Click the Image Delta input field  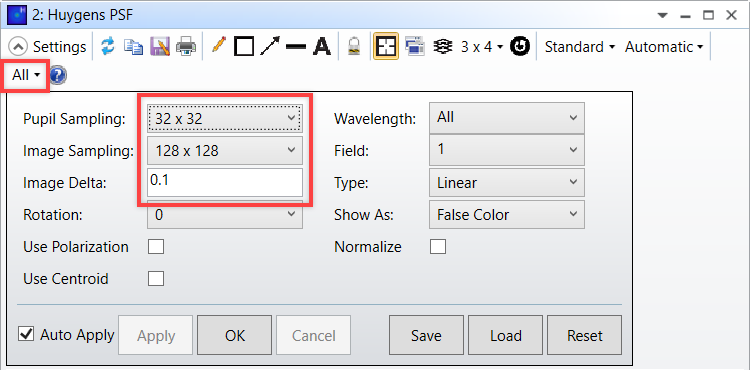click(x=224, y=183)
